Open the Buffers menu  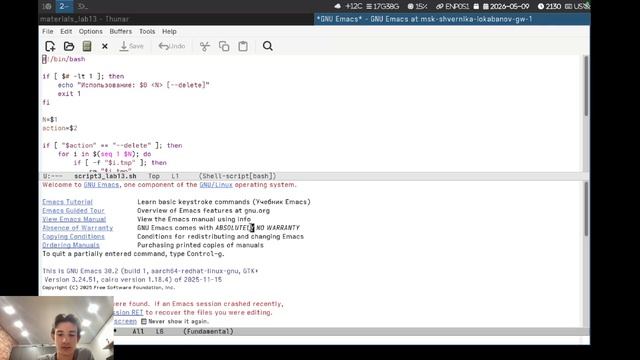(121, 31)
